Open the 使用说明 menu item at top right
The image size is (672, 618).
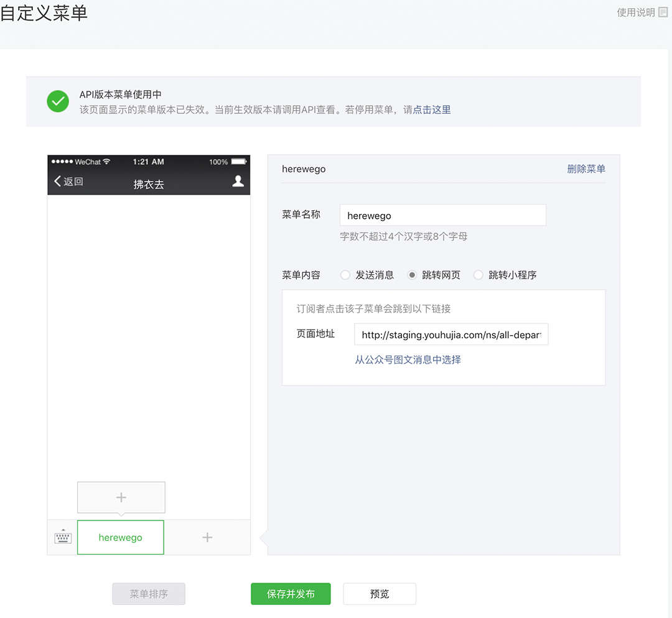[636, 11]
